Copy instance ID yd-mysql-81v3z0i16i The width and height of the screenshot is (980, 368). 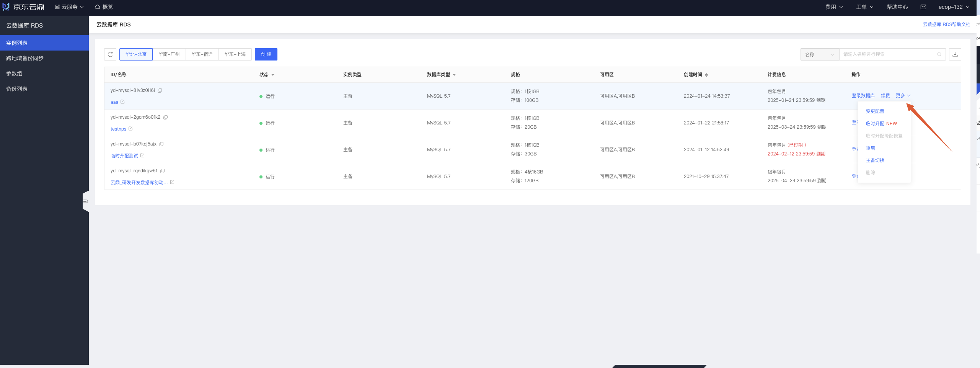coord(160,91)
